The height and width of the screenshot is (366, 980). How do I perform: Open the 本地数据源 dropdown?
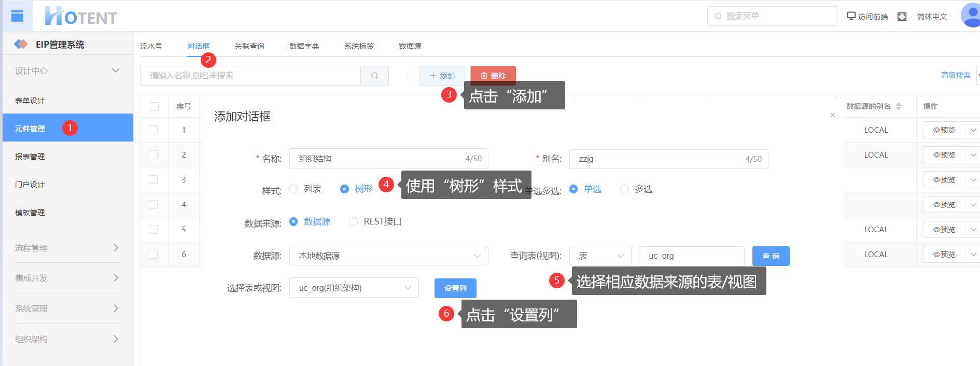click(x=388, y=256)
